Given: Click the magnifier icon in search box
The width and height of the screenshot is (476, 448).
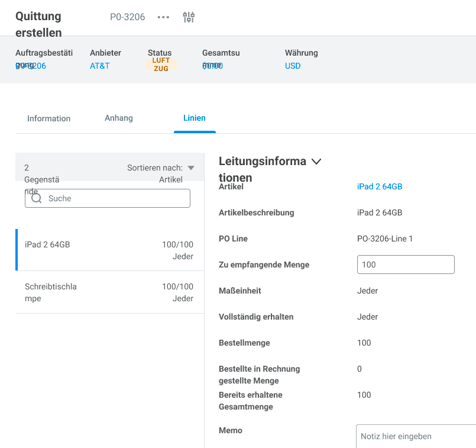Looking at the screenshot, I should point(36,199).
